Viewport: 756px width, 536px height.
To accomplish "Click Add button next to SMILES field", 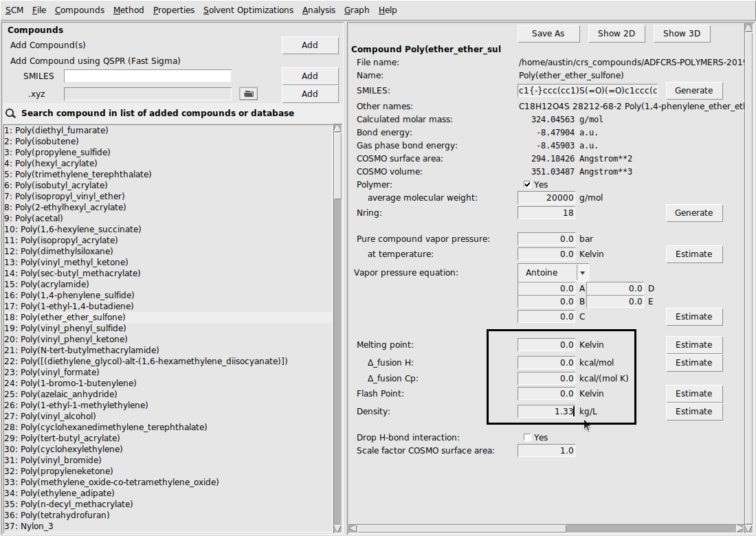I will pos(309,76).
